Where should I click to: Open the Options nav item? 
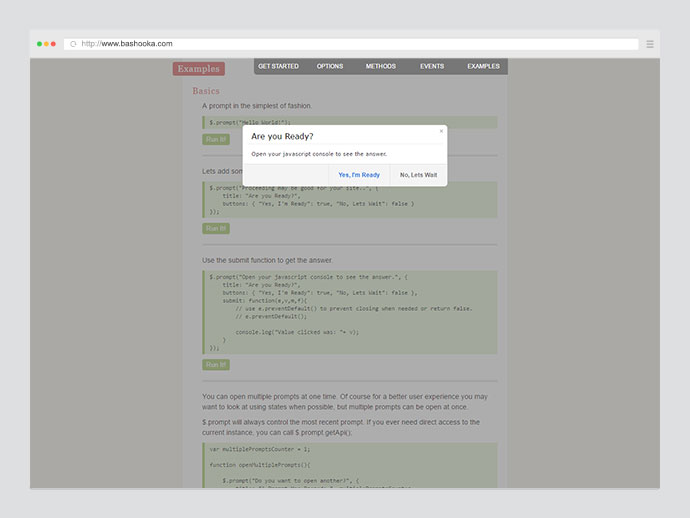[x=330, y=66]
